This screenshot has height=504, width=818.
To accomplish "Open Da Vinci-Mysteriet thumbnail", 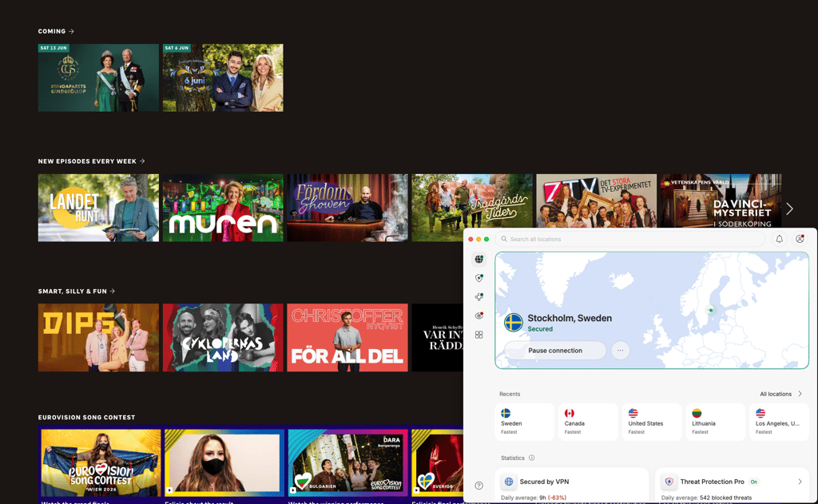I will click(x=721, y=200).
